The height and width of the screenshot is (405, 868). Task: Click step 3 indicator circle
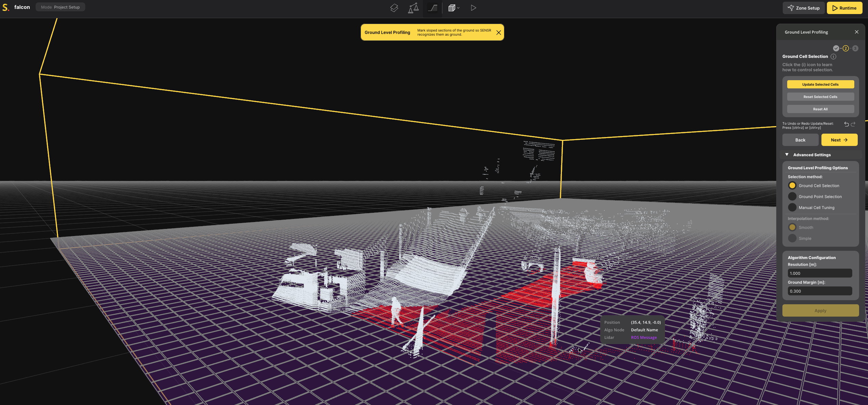point(855,48)
